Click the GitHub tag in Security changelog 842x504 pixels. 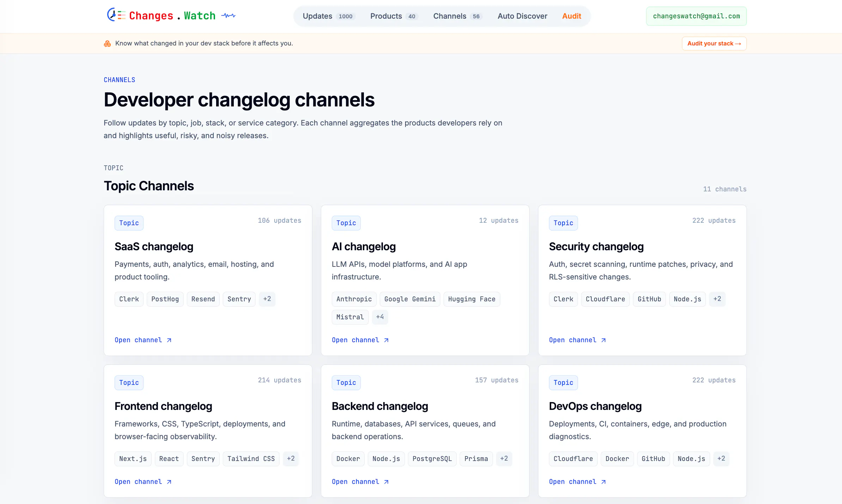click(649, 299)
